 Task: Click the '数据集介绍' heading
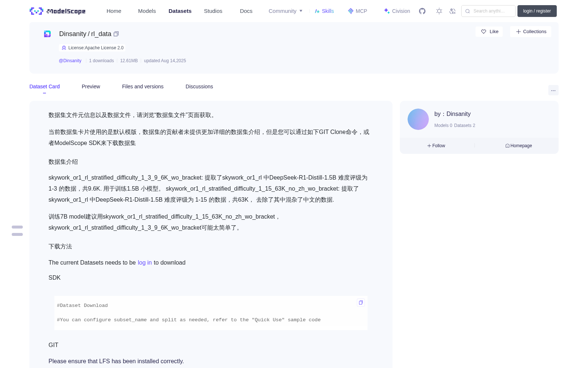click(x=63, y=162)
